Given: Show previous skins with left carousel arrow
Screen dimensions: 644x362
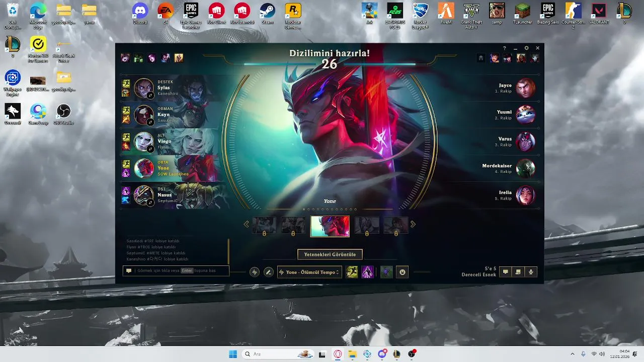Looking at the screenshot, I should point(246,224).
